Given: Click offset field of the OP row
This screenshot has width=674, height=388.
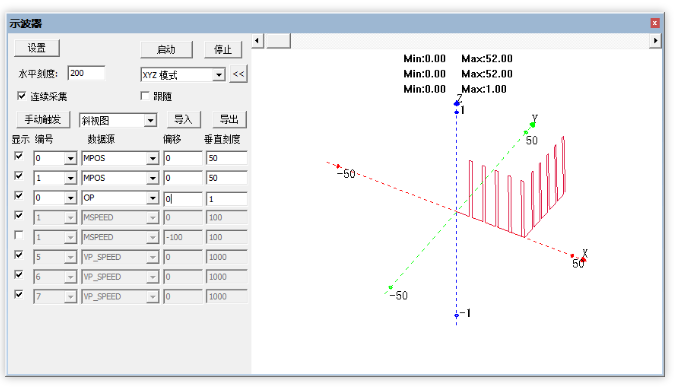Looking at the screenshot, I should click(183, 198).
